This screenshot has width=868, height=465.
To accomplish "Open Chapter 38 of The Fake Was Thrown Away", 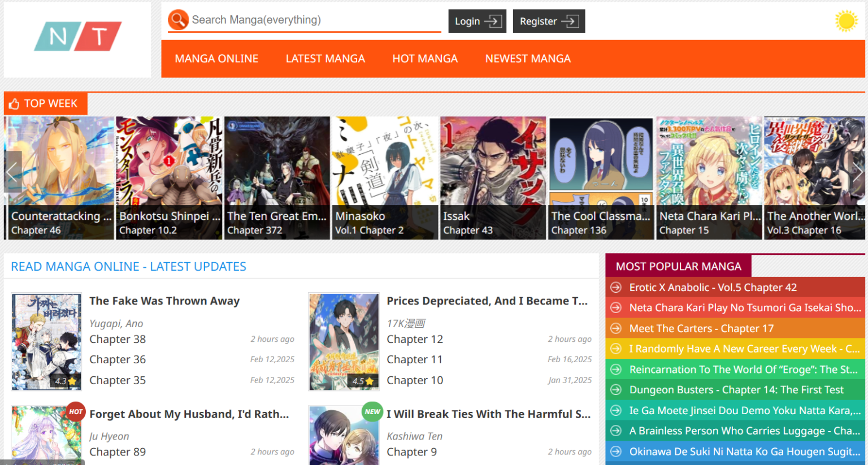I will pyautogui.click(x=118, y=340).
